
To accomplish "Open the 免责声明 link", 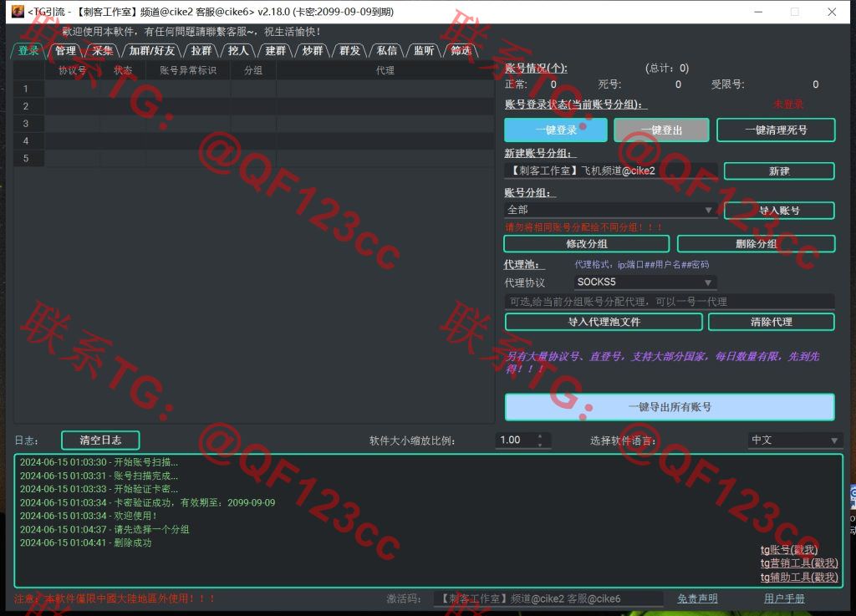I will point(698,598).
